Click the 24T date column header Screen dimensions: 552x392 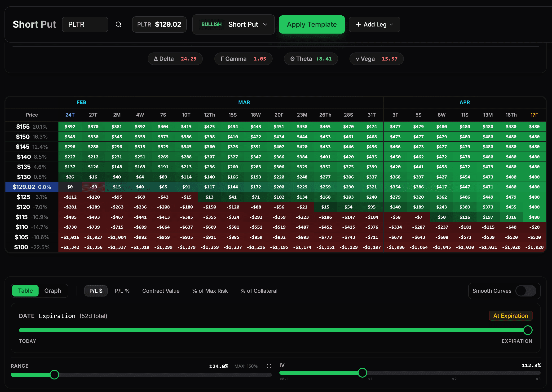point(70,115)
